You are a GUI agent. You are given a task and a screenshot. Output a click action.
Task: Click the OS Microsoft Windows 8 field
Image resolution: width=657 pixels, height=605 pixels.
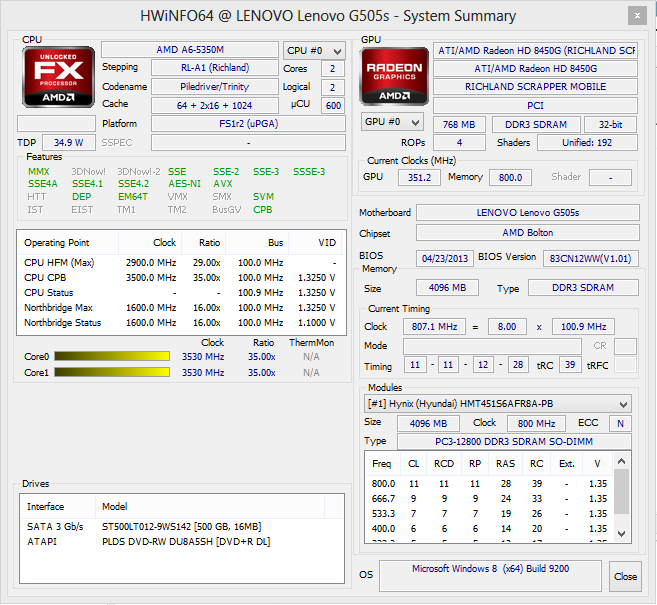pos(490,576)
